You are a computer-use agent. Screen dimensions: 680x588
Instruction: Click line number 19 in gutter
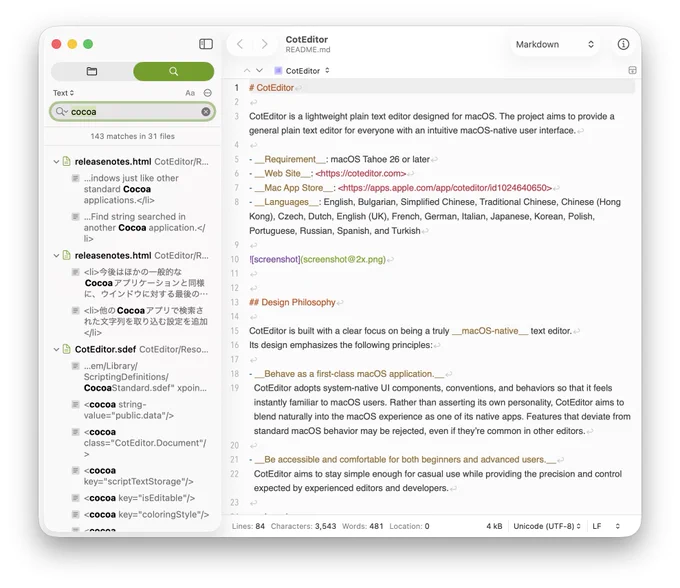click(235, 388)
